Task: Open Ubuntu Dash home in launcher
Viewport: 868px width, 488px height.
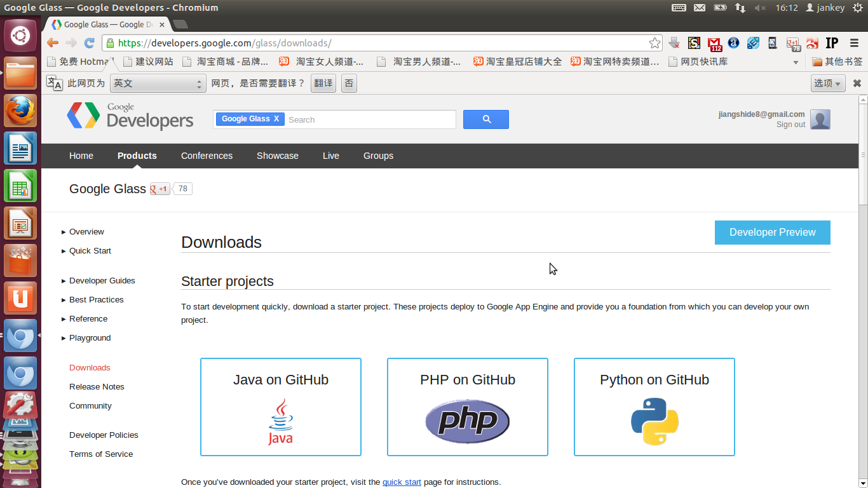Action: coord(20,35)
